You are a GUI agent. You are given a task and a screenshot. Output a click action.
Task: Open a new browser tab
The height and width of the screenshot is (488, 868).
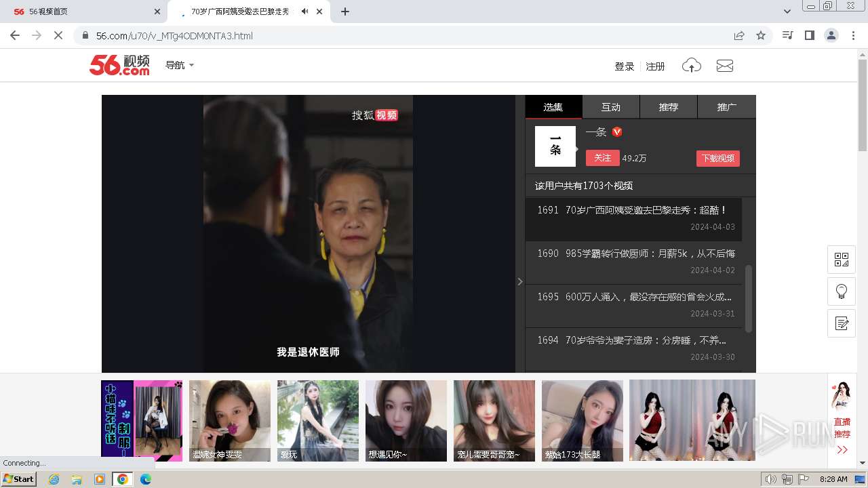click(x=345, y=12)
